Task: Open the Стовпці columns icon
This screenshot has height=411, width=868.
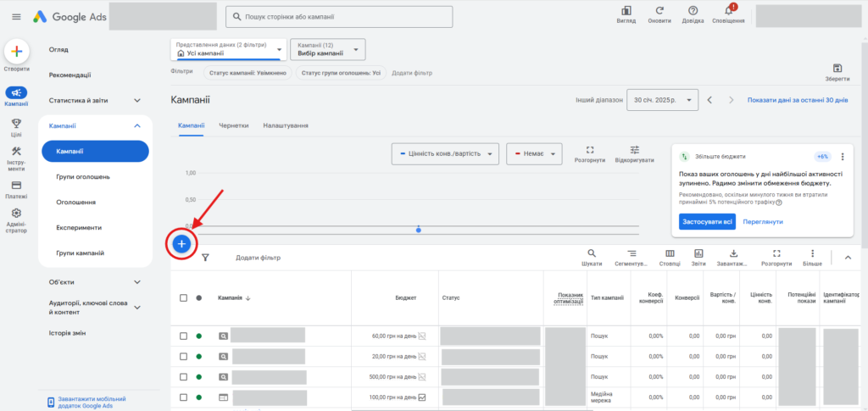Action: pos(670,253)
